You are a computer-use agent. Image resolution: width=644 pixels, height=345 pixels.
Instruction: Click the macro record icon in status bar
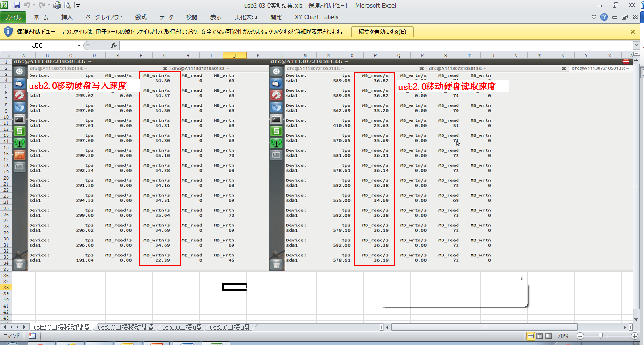[x=32, y=336]
